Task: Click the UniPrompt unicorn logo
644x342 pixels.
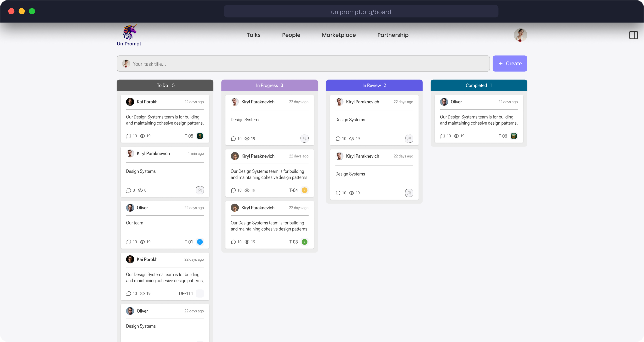Action: click(129, 35)
